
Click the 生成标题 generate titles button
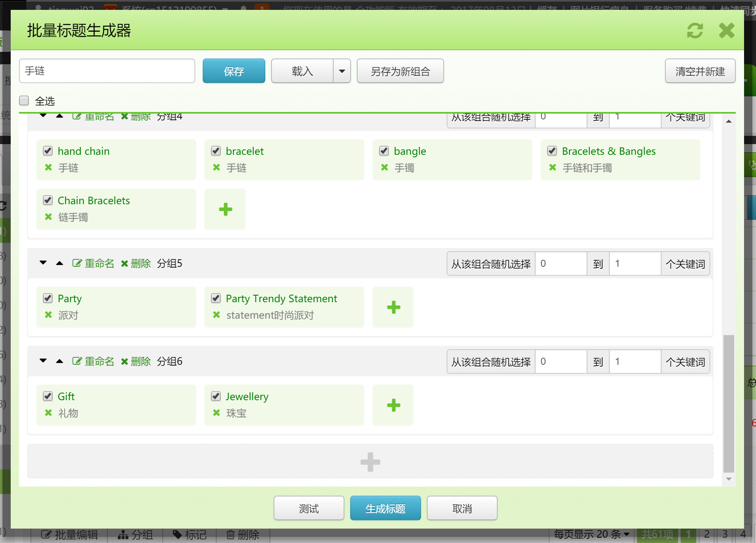385,508
